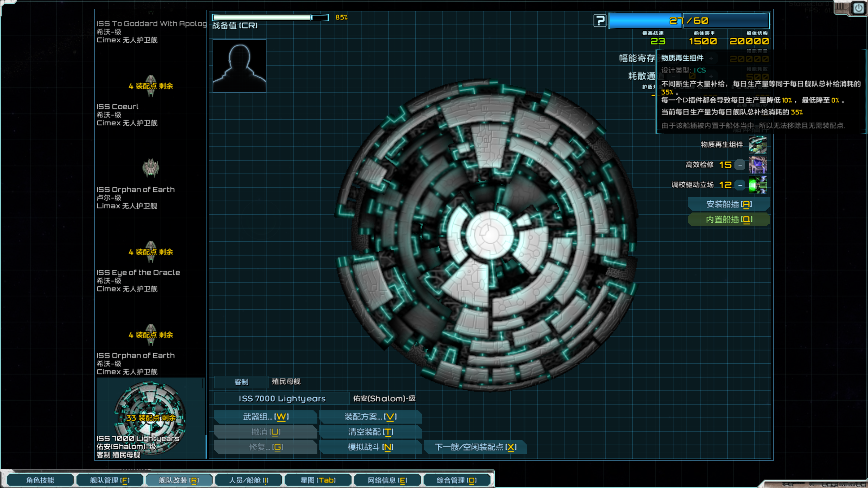Select the 客制 tab above the ship name
This screenshot has height=488, width=868.
point(241,382)
